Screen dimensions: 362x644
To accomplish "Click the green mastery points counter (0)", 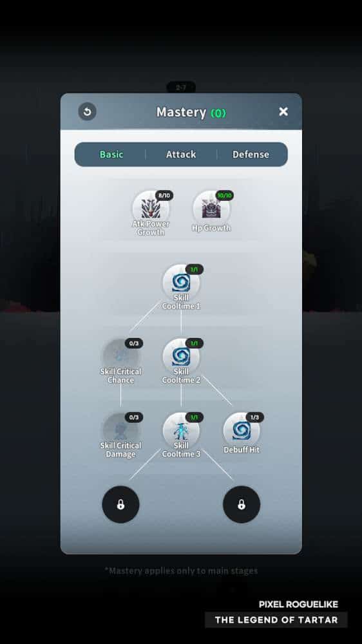I will (218, 113).
